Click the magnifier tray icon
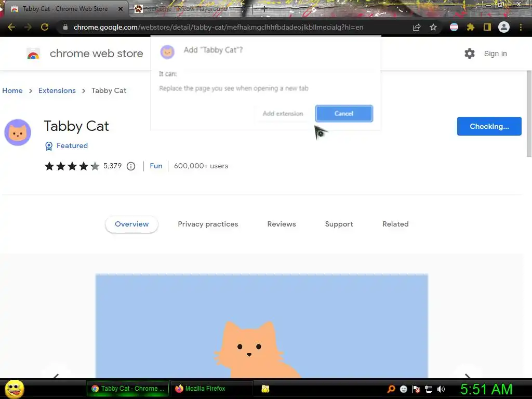This screenshot has height=399, width=532. 391,389
